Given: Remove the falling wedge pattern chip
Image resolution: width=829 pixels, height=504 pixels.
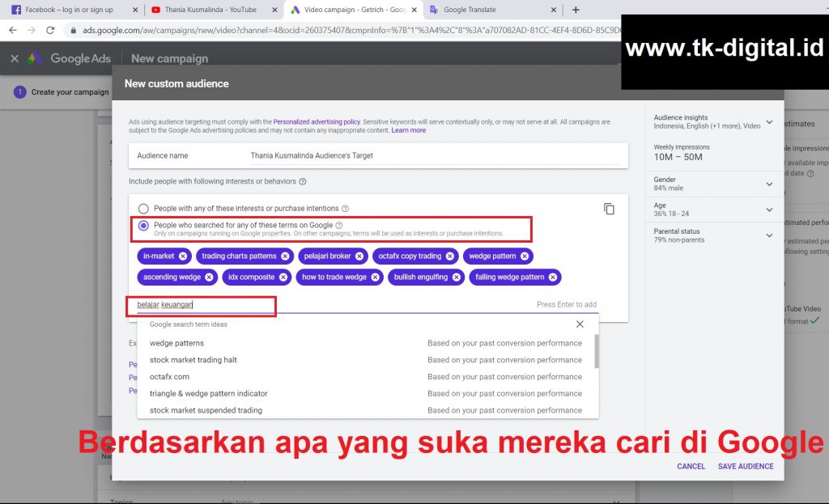Looking at the screenshot, I should [551, 277].
